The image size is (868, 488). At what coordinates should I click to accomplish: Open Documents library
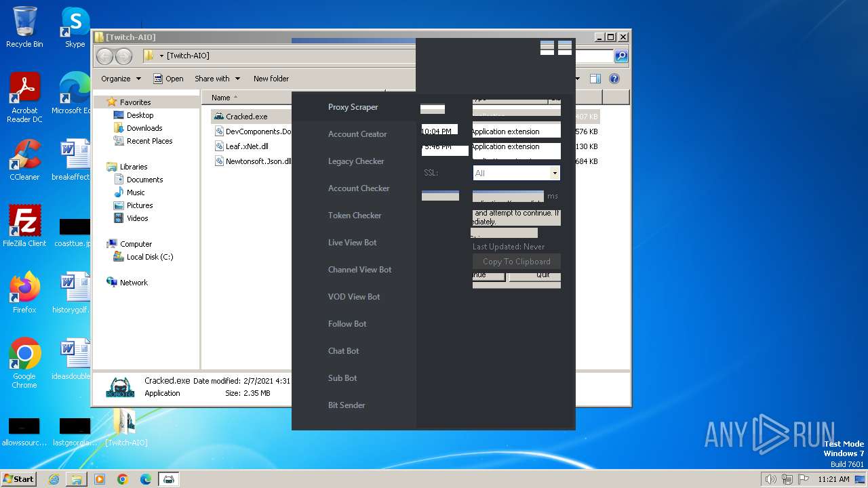pos(144,180)
